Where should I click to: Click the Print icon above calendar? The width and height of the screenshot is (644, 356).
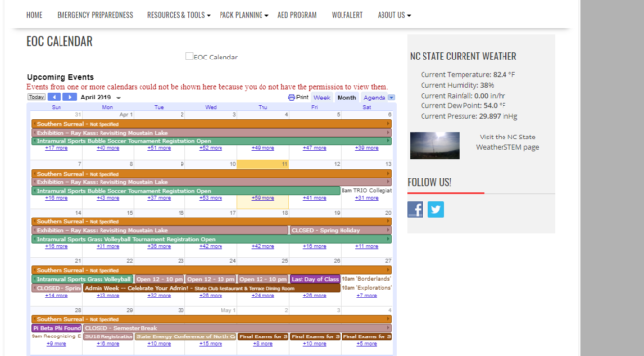291,98
